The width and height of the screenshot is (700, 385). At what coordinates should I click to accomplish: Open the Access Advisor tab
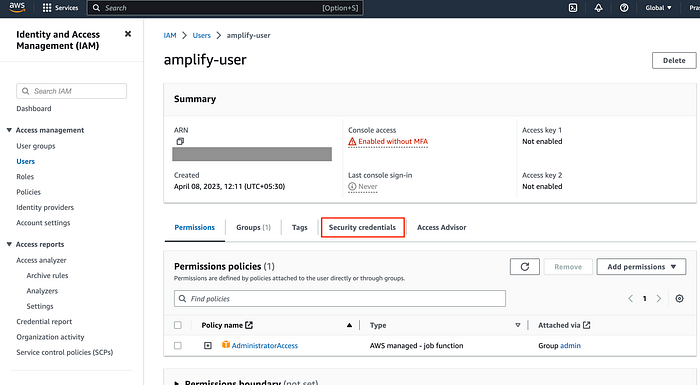442,227
